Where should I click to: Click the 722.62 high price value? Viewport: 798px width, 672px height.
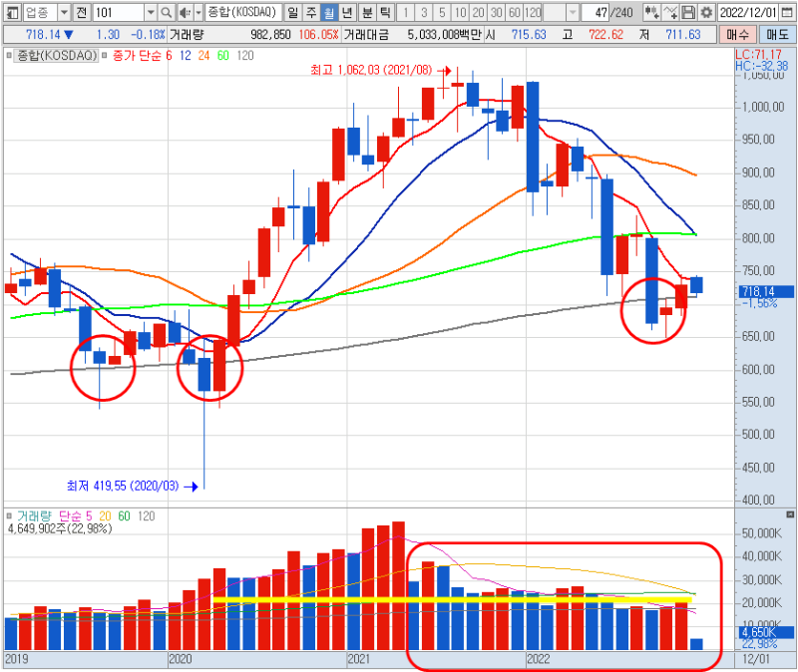[606, 35]
